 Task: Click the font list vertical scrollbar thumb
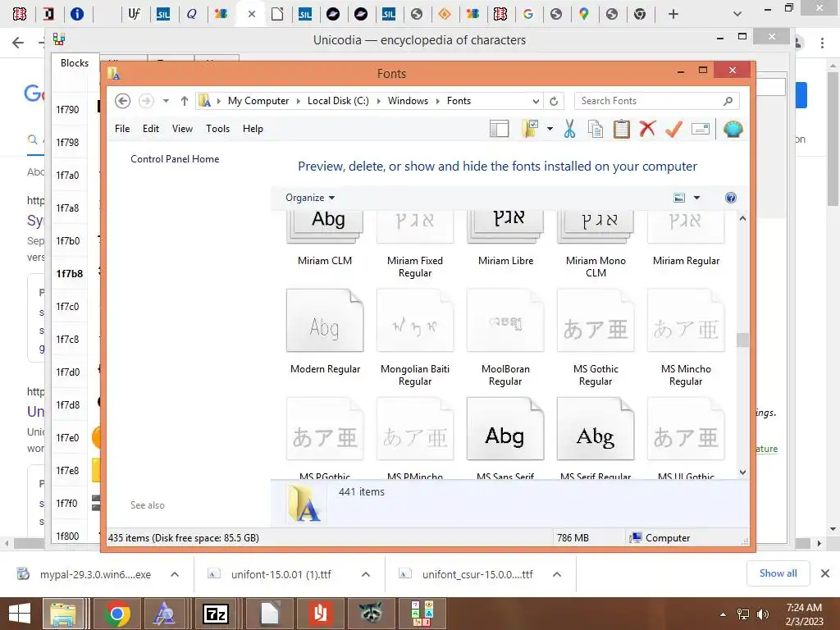[x=742, y=340]
